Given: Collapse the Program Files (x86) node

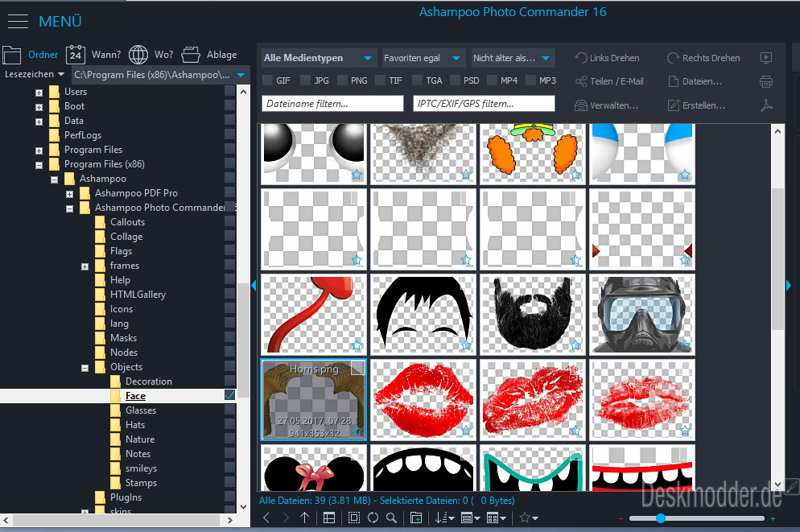Looking at the screenshot, I should 39,165.
